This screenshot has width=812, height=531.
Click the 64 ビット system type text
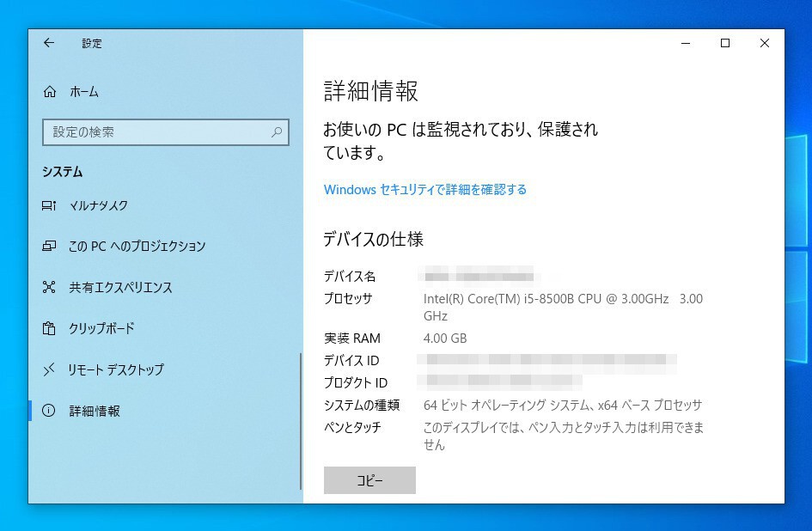[x=563, y=405]
